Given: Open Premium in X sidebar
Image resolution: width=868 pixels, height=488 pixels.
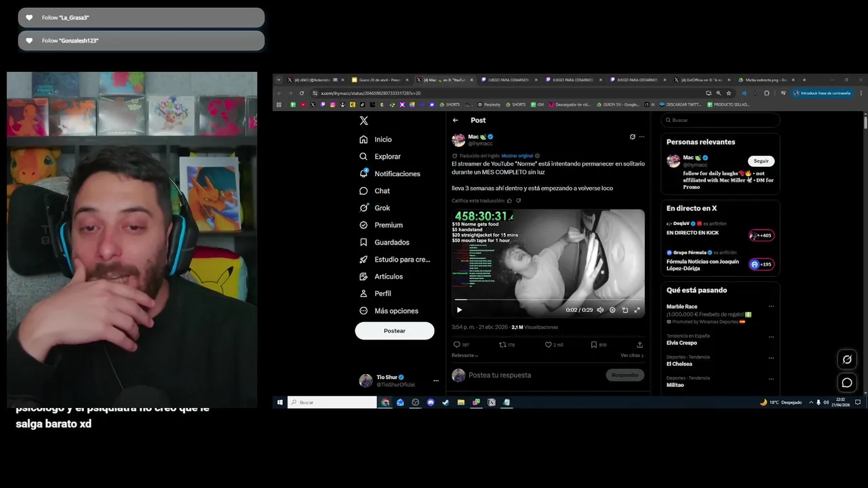Looking at the screenshot, I should (381, 225).
